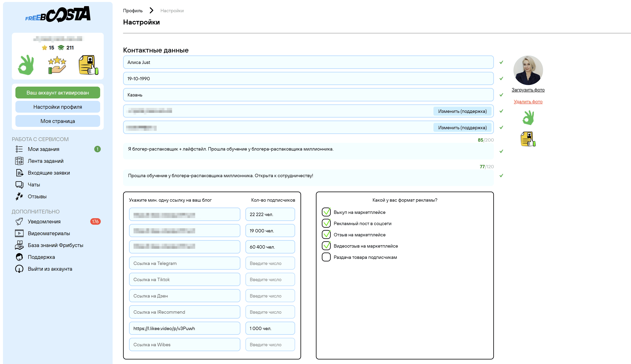Click the Видеоматериалы film icon
Viewport: 631px width, 364px height.
[19, 233]
